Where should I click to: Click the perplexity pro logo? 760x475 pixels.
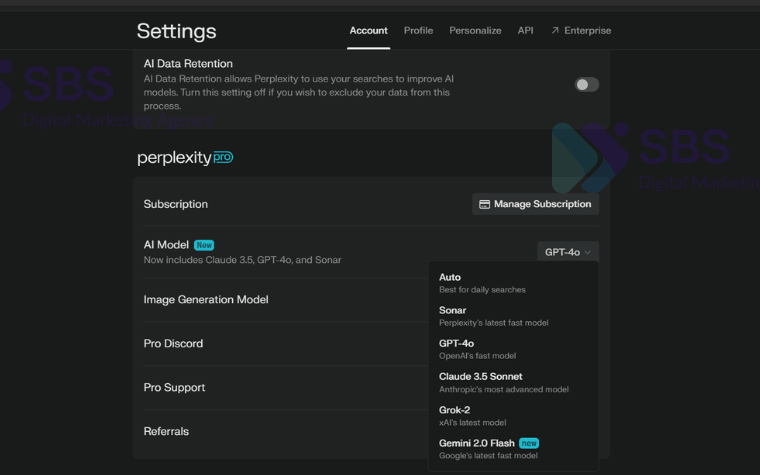pyautogui.click(x=185, y=158)
